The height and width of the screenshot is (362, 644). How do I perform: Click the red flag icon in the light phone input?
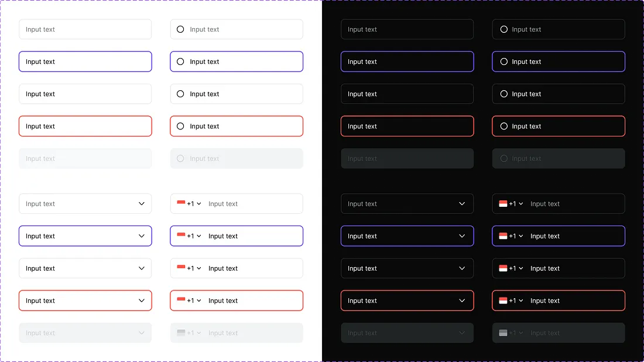(x=181, y=203)
